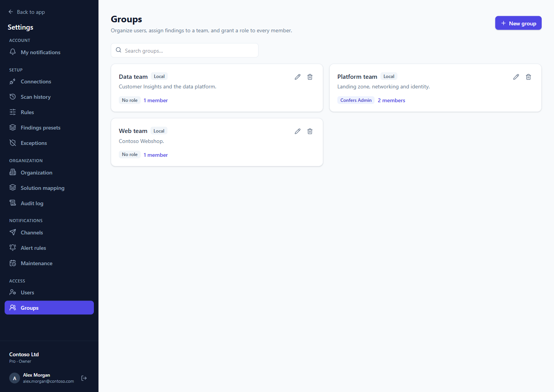View the 2 members of Platform team
The width and height of the screenshot is (554, 392).
[x=391, y=100]
